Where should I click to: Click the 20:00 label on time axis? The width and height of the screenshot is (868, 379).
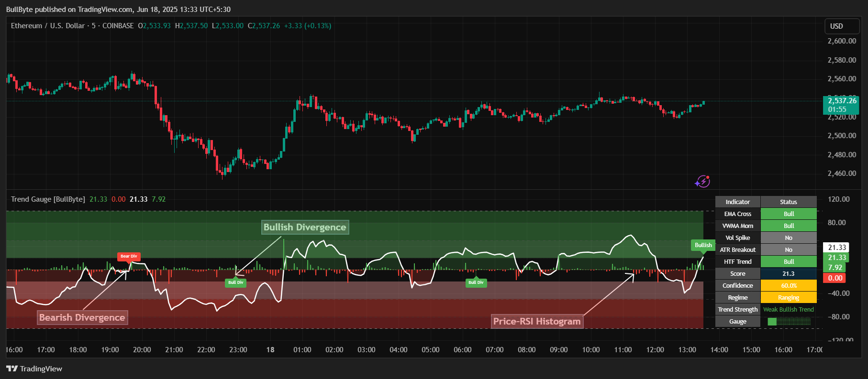tap(142, 350)
